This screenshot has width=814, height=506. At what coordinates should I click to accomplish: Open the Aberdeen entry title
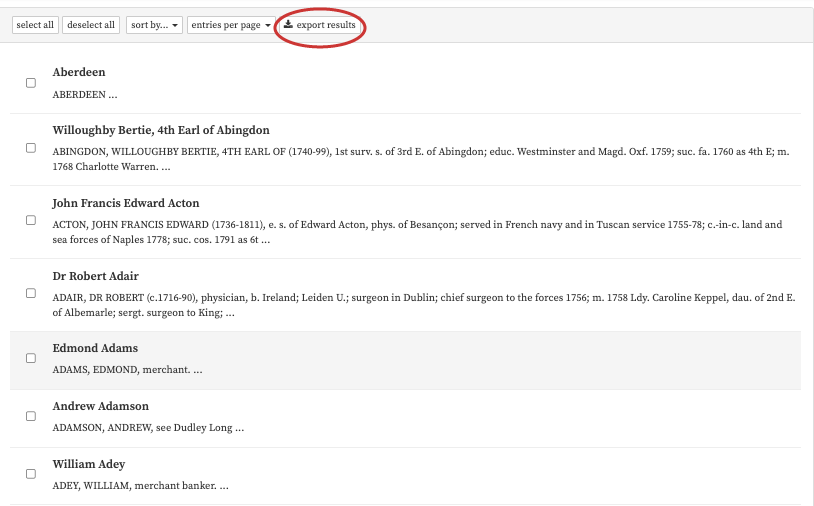point(79,72)
